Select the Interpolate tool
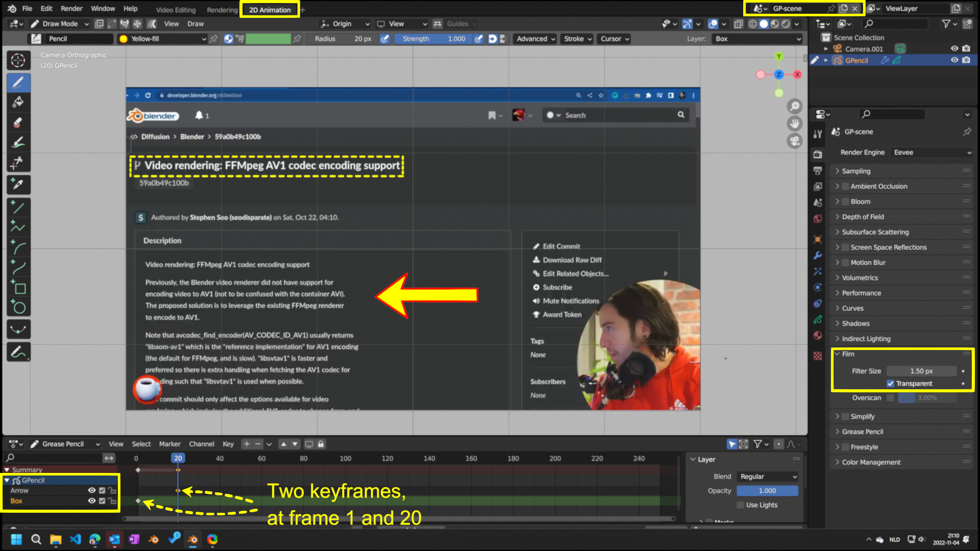 (18, 330)
